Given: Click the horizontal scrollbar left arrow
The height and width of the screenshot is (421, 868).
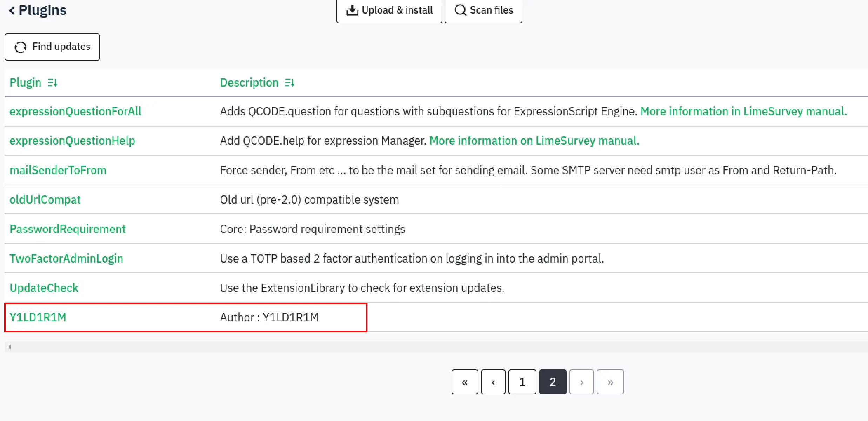Looking at the screenshot, I should click(9, 347).
